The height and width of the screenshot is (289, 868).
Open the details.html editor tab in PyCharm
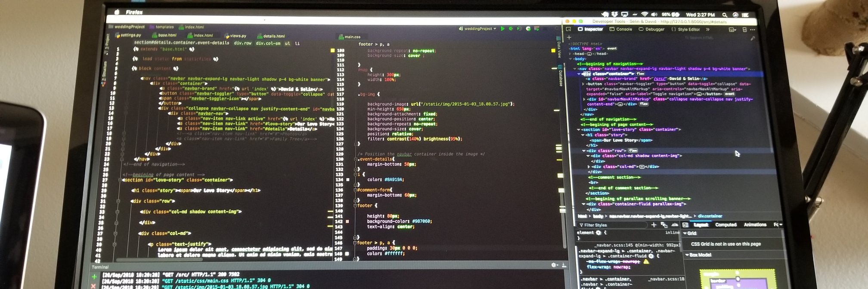coord(271,36)
